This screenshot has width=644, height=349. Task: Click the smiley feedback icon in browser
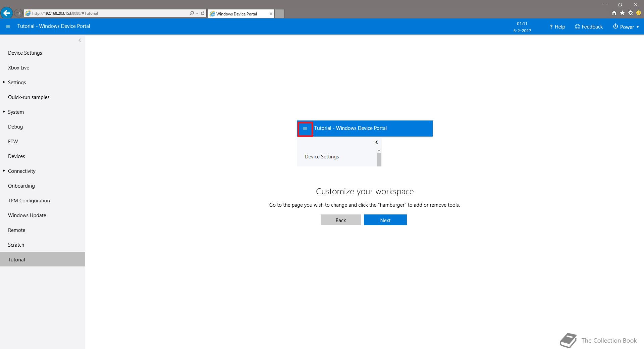639,13
